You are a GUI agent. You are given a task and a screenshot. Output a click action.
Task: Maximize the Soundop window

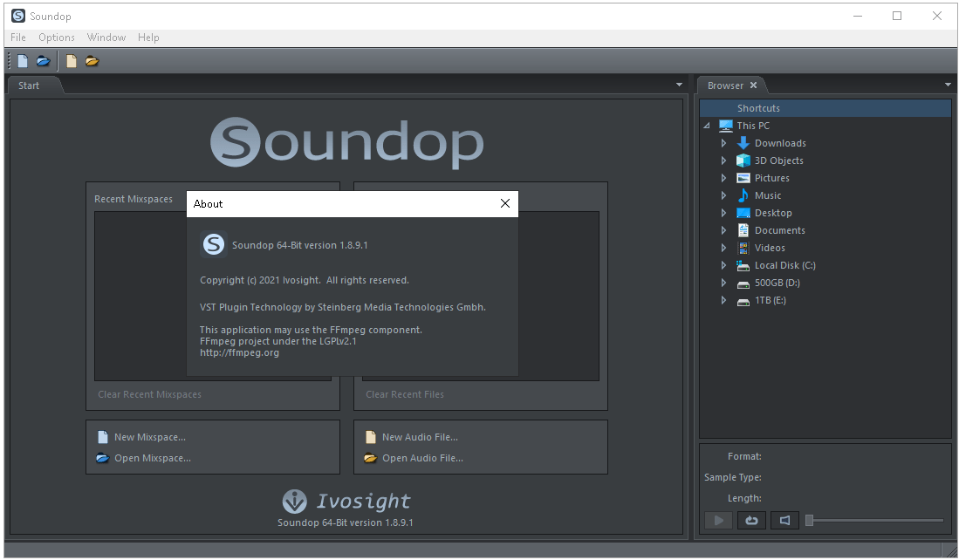click(897, 16)
